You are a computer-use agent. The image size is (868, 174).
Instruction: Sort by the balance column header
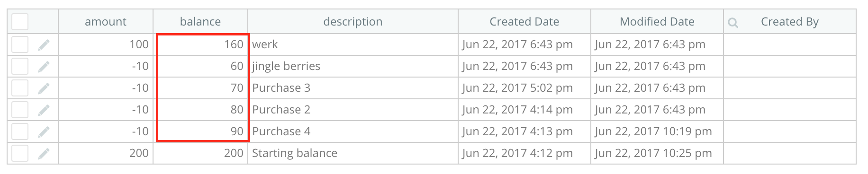click(200, 22)
